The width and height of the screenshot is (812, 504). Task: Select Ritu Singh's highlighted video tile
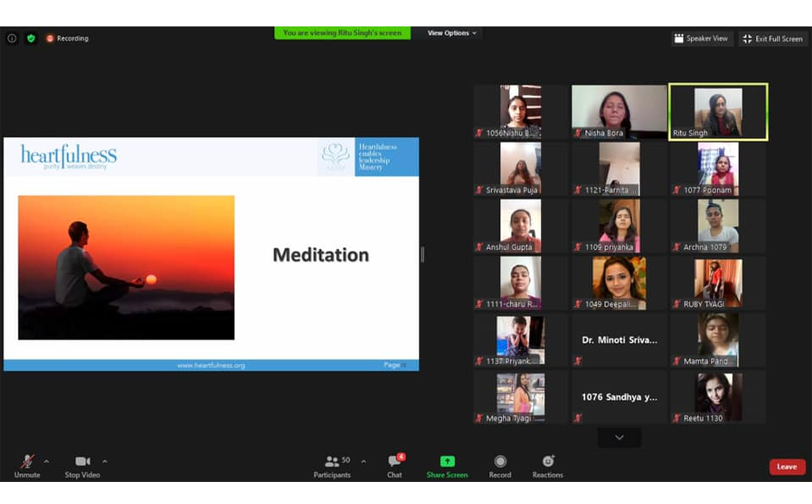coord(718,111)
